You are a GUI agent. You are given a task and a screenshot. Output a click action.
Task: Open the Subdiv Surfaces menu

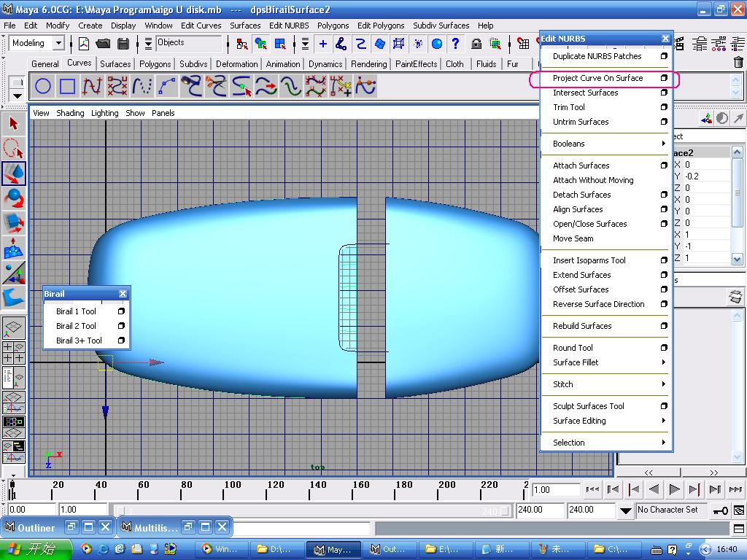[x=441, y=26]
